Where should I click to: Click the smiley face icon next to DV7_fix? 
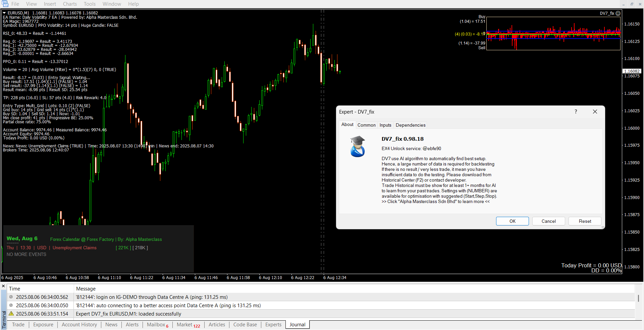(618, 13)
